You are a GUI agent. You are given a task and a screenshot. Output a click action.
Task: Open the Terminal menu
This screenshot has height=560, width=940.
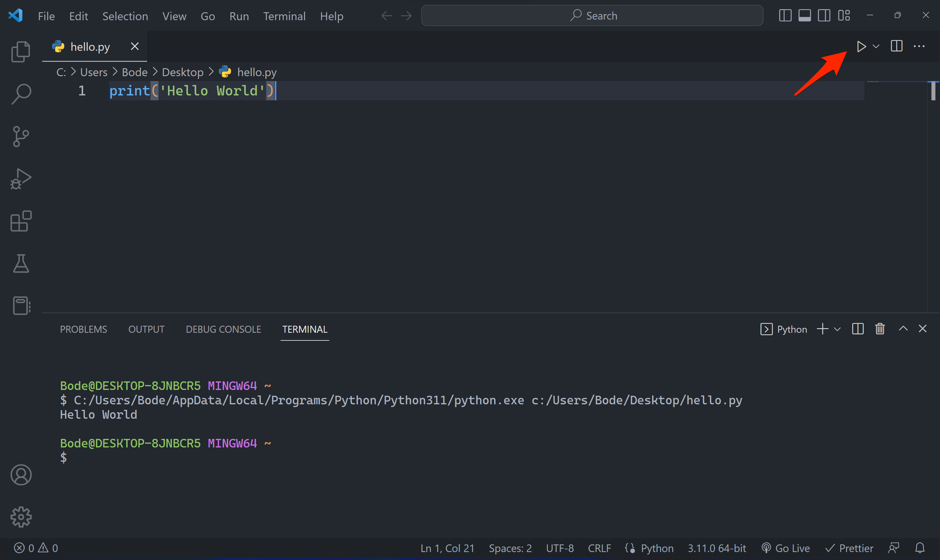click(284, 16)
